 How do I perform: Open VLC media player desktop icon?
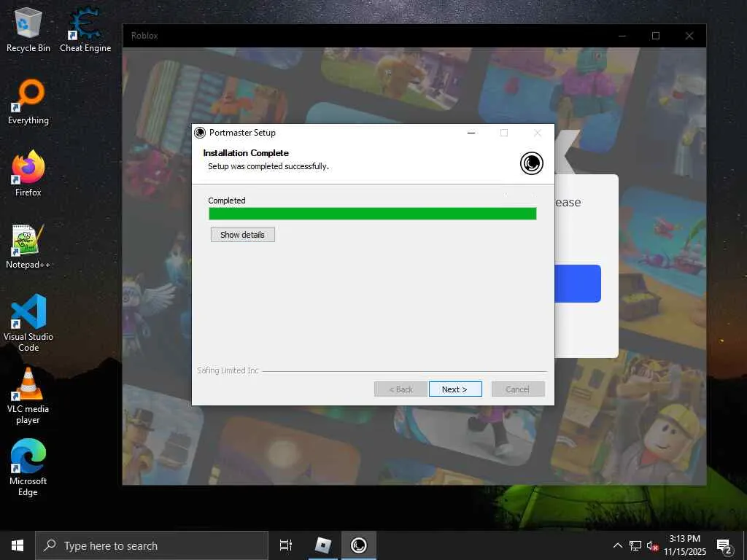point(28,395)
